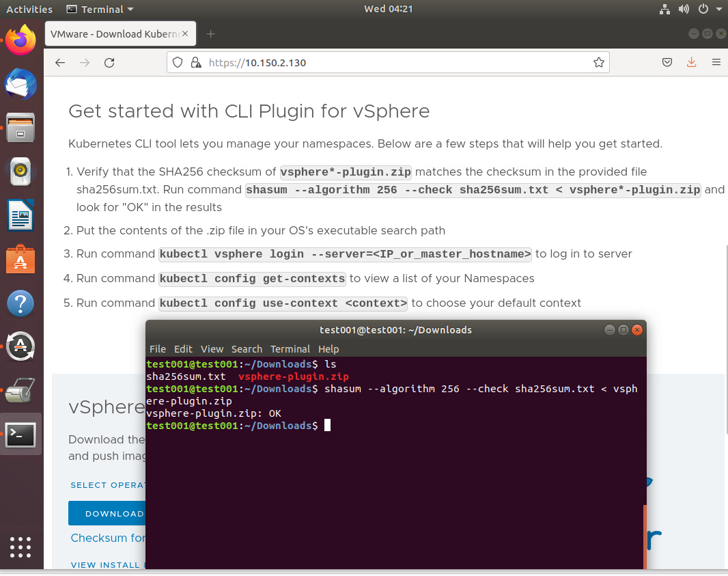This screenshot has height=576, width=728.
Task: Close the terminal window
Action: (x=637, y=330)
